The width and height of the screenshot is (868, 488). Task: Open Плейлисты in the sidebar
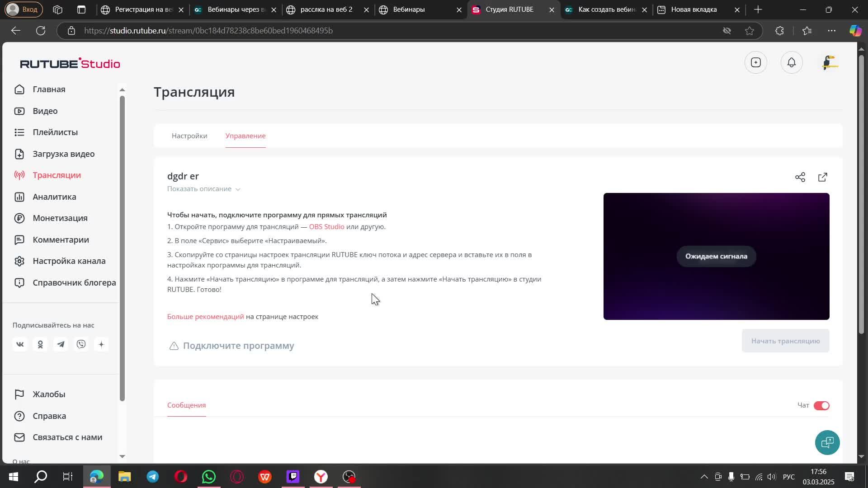pos(55,132)
